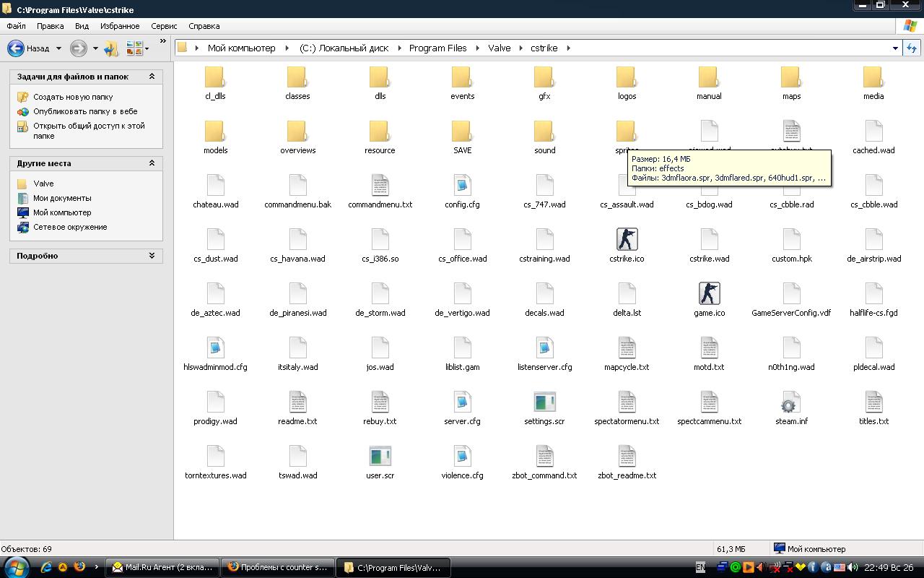Image resolution: width=924 pixels, height=578 pixels.
Task: Click the Go button beside the address bar
Action: (x=912, y=48)
